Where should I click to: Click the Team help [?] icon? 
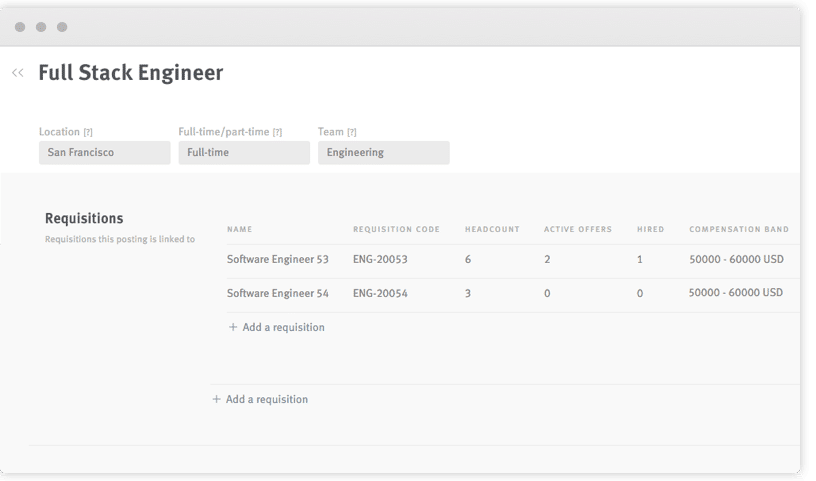click(352, 132)
